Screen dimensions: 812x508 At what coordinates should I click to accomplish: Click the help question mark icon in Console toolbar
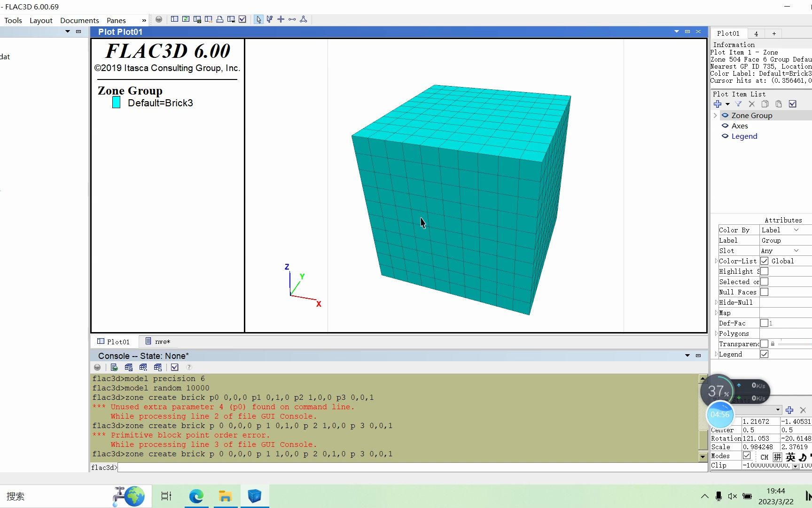189,367
